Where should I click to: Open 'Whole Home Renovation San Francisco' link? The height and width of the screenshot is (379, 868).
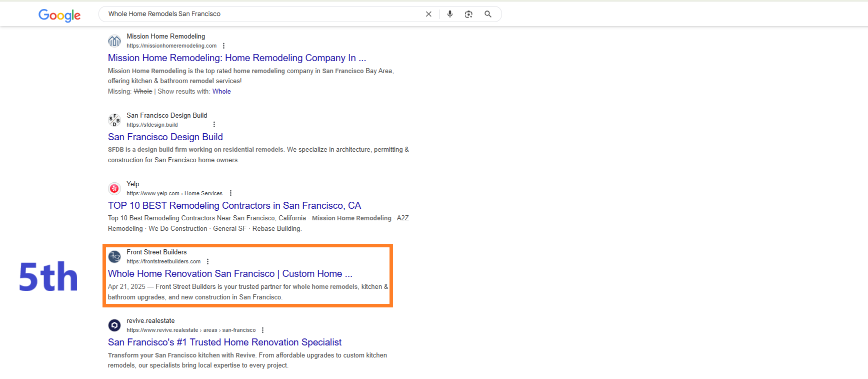[230, 274]
